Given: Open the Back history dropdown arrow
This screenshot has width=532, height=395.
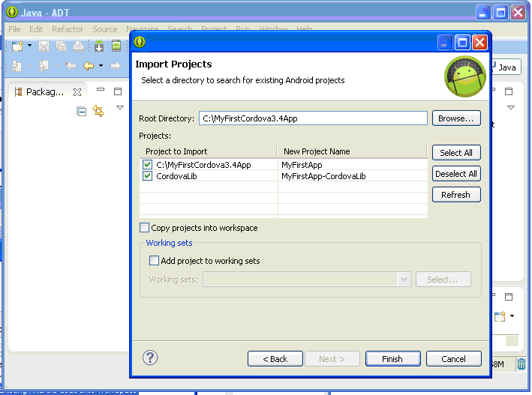Looking at the screenshot, I should click(x=101, y=65).
